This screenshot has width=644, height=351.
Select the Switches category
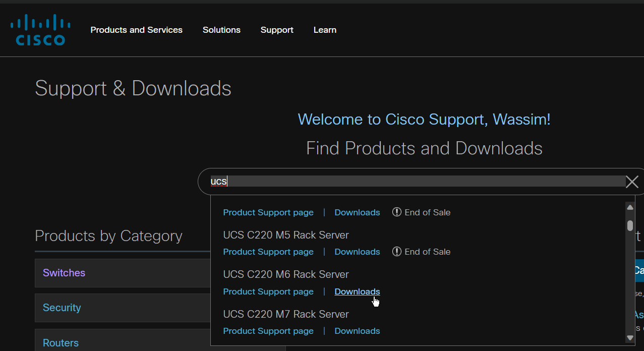tap(123, 273)
